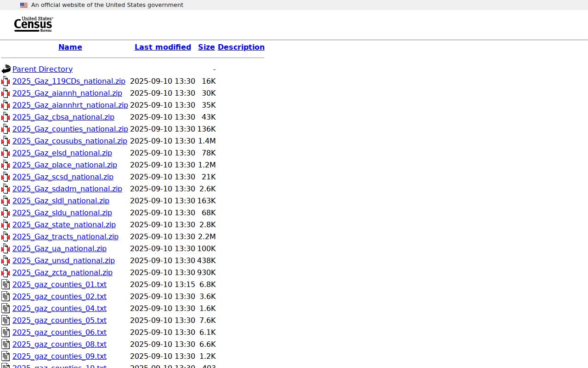The height and width of the screenshot is (368, 588).
Task: Click the zip icon for 2025_Gaz_cbsa_national.zip
Action: (x=6, y=117)
